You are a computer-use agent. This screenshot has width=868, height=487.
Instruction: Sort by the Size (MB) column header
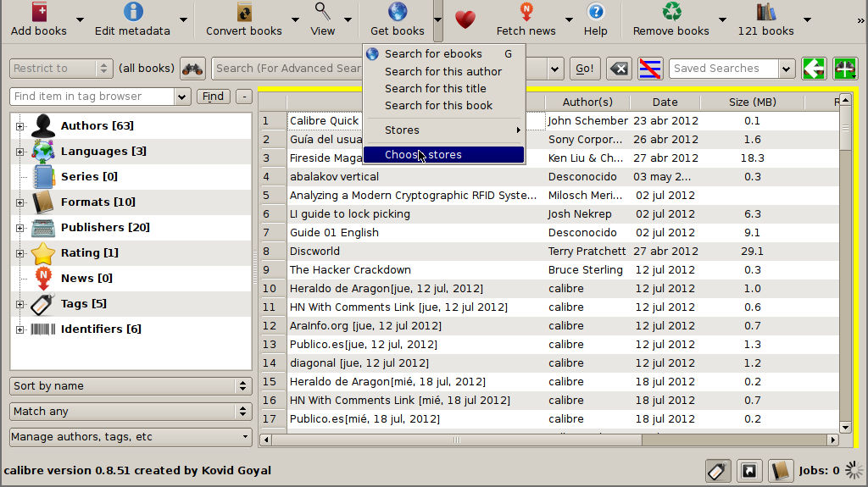(x=753, y=102)
